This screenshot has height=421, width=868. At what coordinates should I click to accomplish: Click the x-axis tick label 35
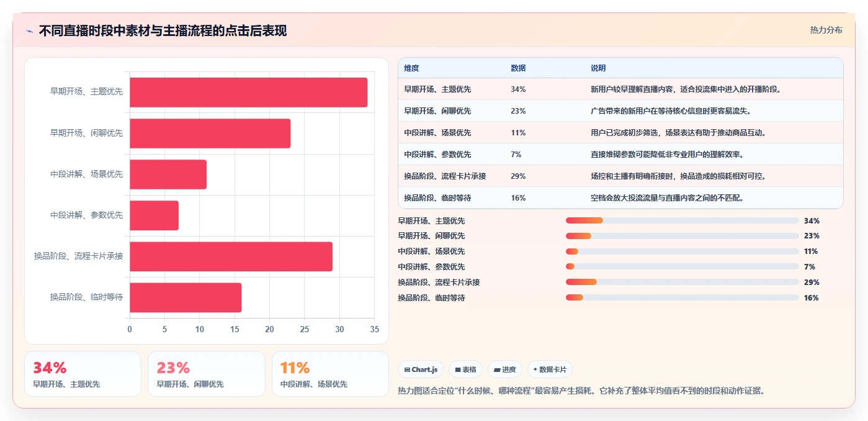374,329
